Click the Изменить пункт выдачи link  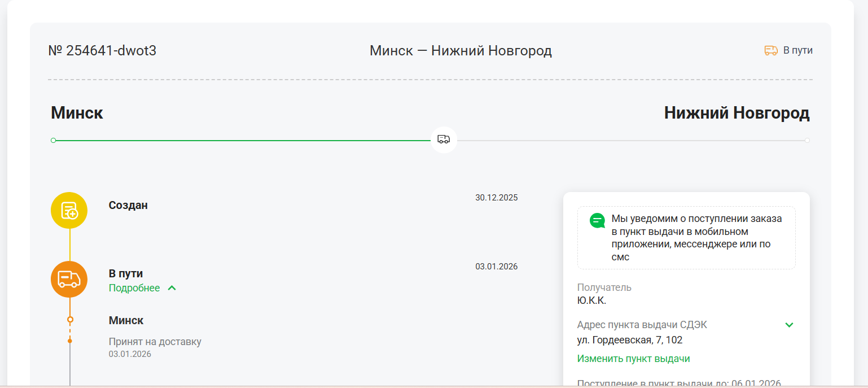(633, 359)
